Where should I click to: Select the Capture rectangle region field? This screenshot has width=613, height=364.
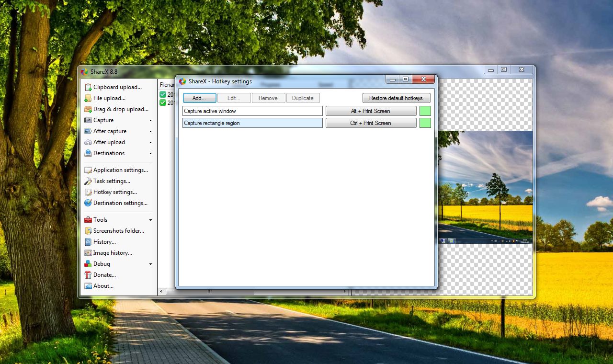[252, 123]
